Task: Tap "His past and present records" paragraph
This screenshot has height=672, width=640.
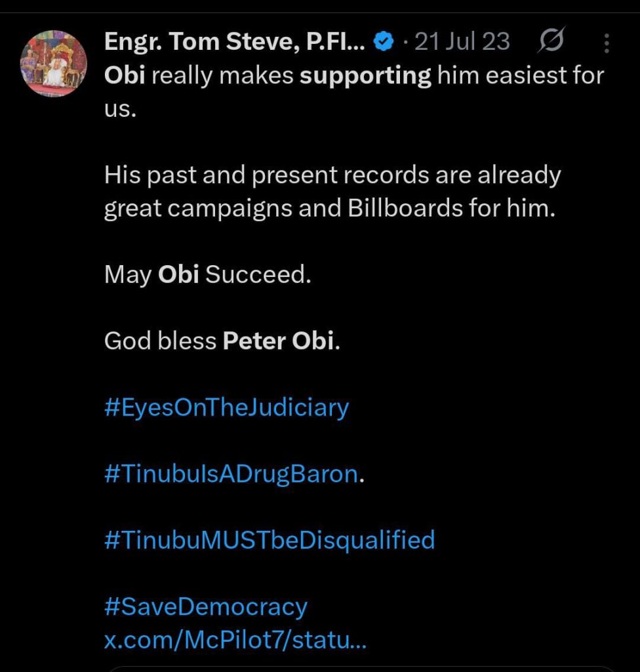Action: point(332,175)
